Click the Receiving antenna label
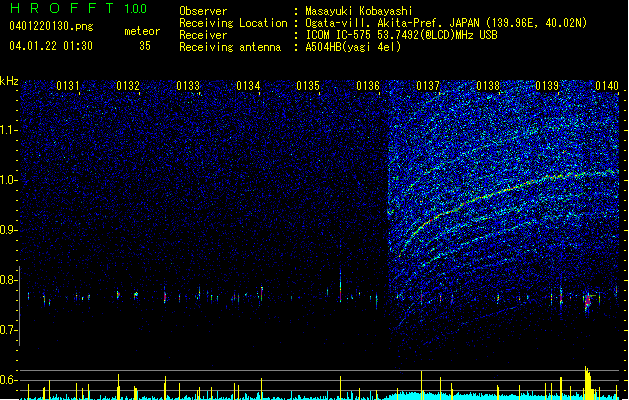Screen dimensions: 629x400 [x=230, y=47]
